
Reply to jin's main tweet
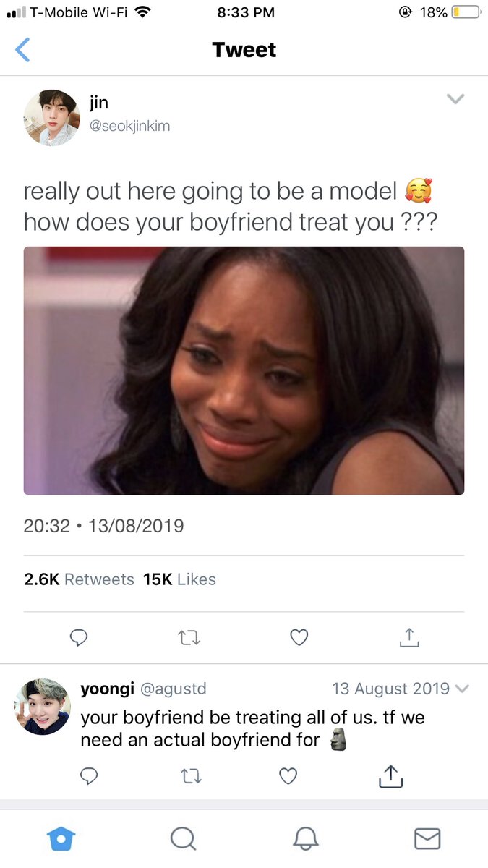(79, 637)
